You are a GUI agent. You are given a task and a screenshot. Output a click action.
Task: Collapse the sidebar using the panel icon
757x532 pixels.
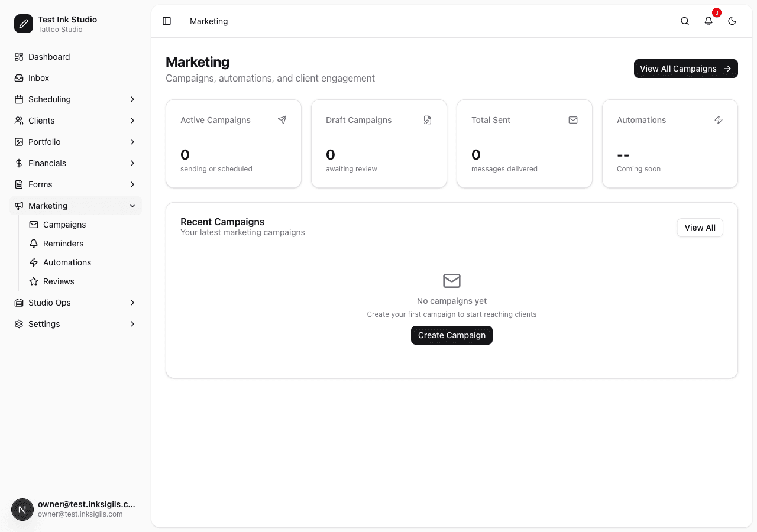tap(166, 21)
